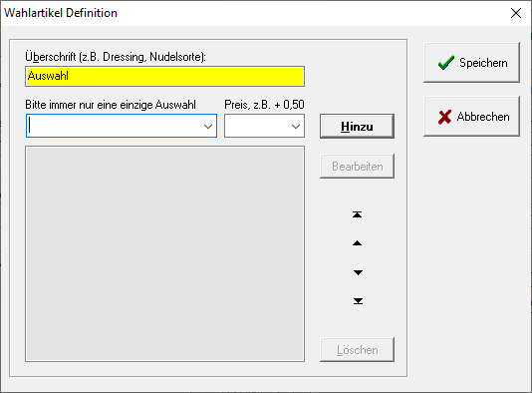Click the Bearbeiten button
This screenshot has height=393, width=532.
(357, 167)
